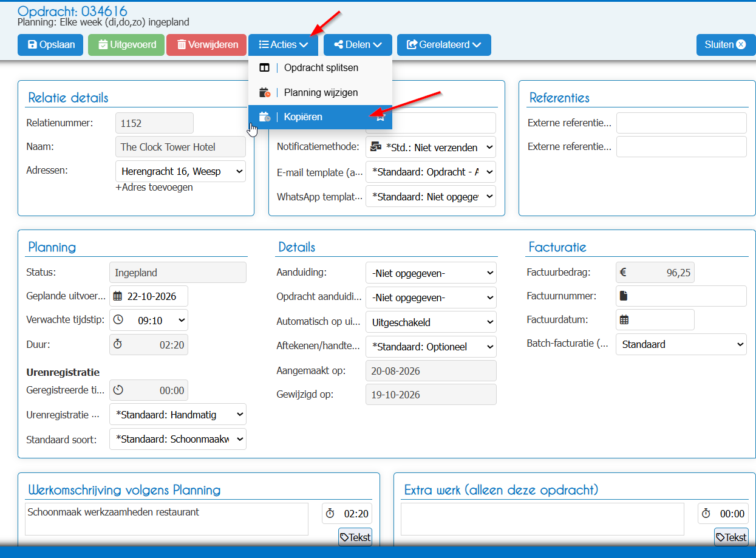The width and height of the screenshot is (756, 558).
Task: Click the name field The Clock Tower Hotel
Action: tap(180, 147)
